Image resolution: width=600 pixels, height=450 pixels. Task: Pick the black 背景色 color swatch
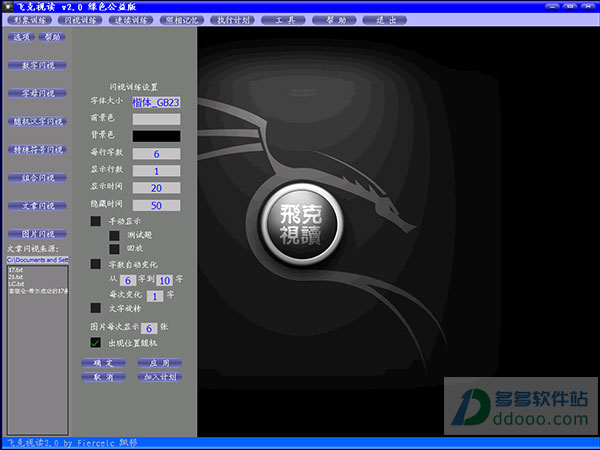[156, 136]
